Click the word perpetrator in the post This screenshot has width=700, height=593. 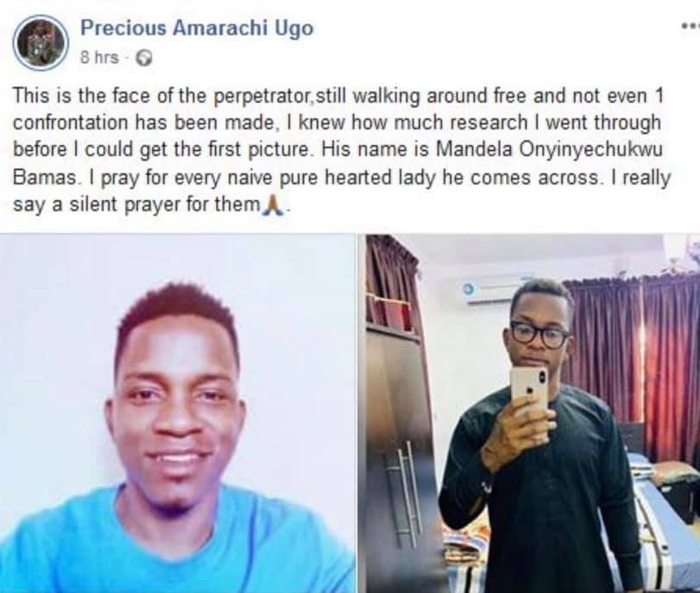click(x=261, y=96)
